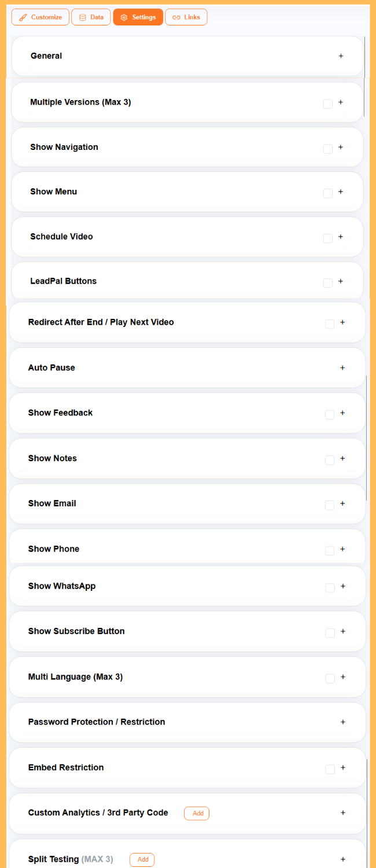This screenshot has width=376, height=868.
Task: Click plus icon for Custom Analytics row
Action: (x=342, y=813)
